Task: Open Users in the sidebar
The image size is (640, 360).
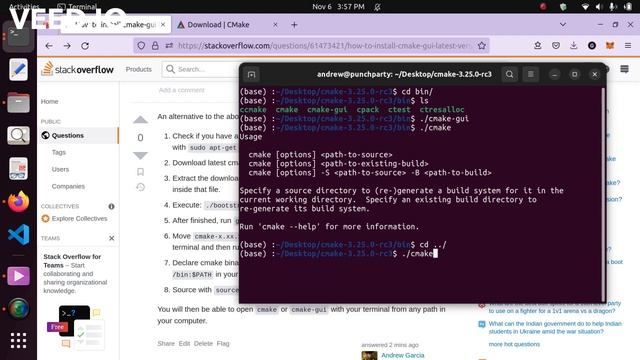Action: click(x=60, y=169)
